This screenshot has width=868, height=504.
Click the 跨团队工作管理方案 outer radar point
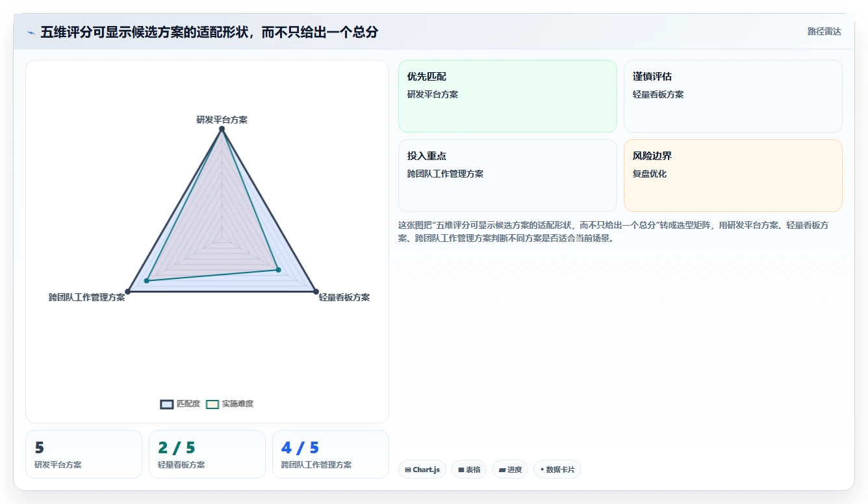click(x=128, y=291)
